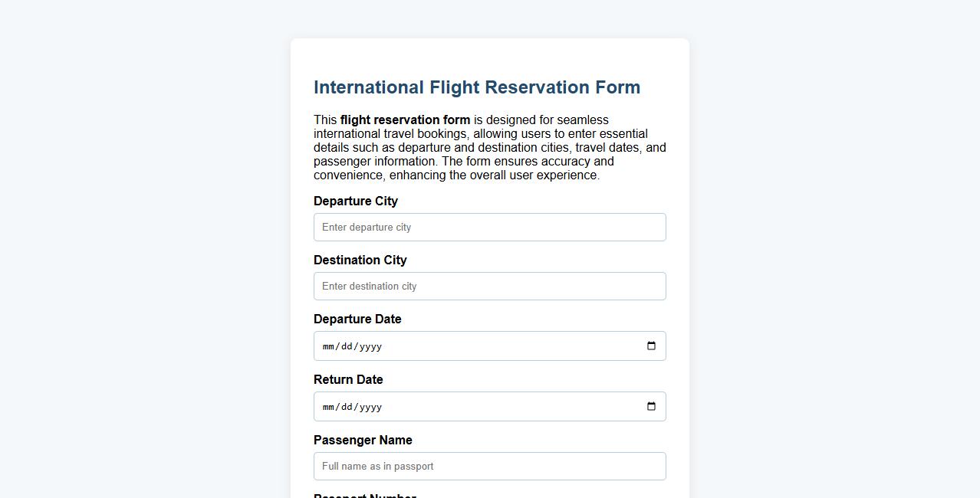Click the bold flight reservation form text
This screenshot has height=498, width=980.
point(405,120)
